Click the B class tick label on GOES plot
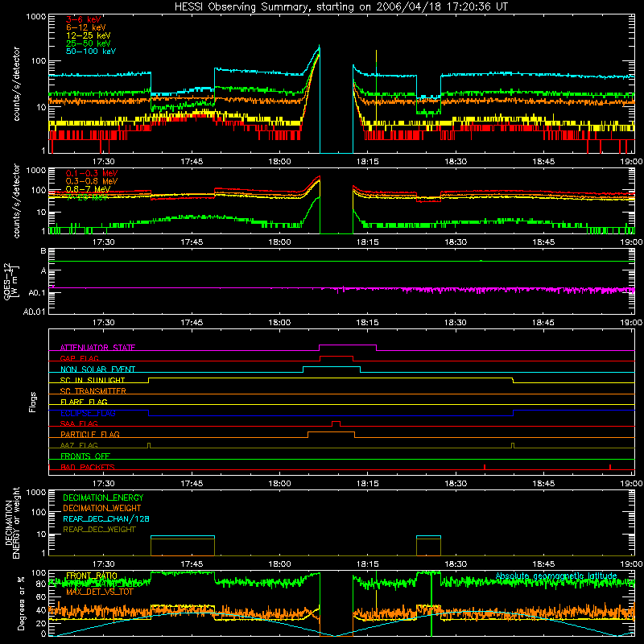Viewport: 644px width, 644px height. click(43, 250)
